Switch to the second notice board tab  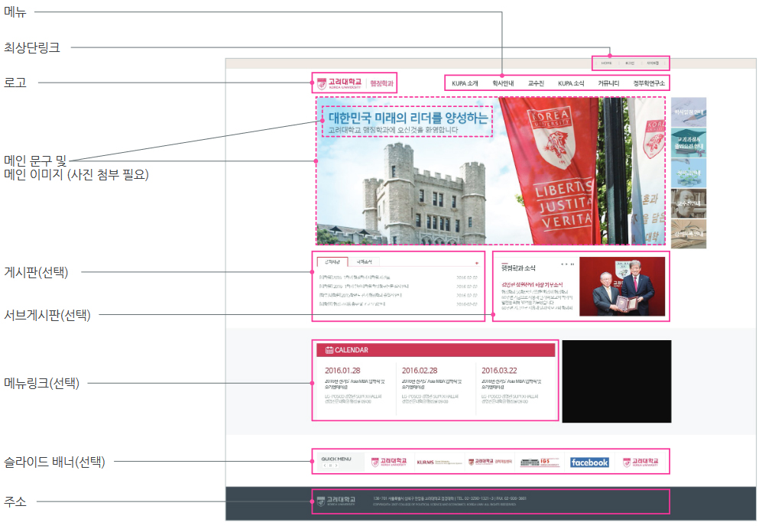(364, 262)
